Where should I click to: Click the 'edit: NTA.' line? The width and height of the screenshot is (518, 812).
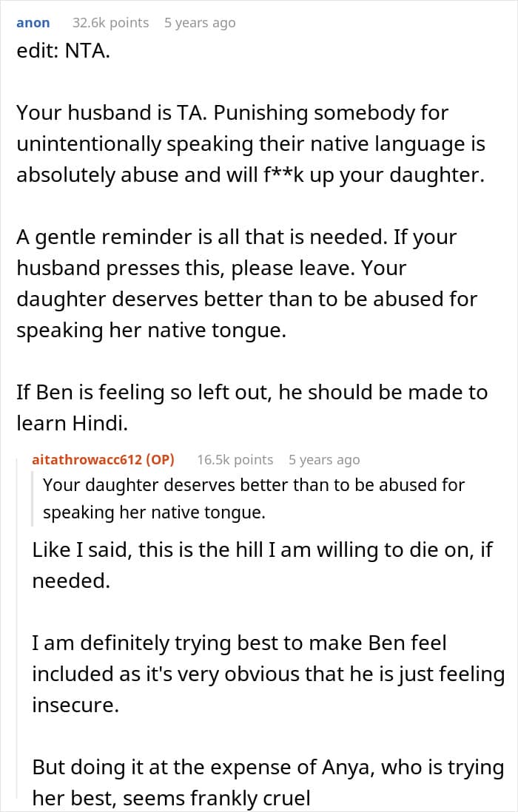coord(63,54)
